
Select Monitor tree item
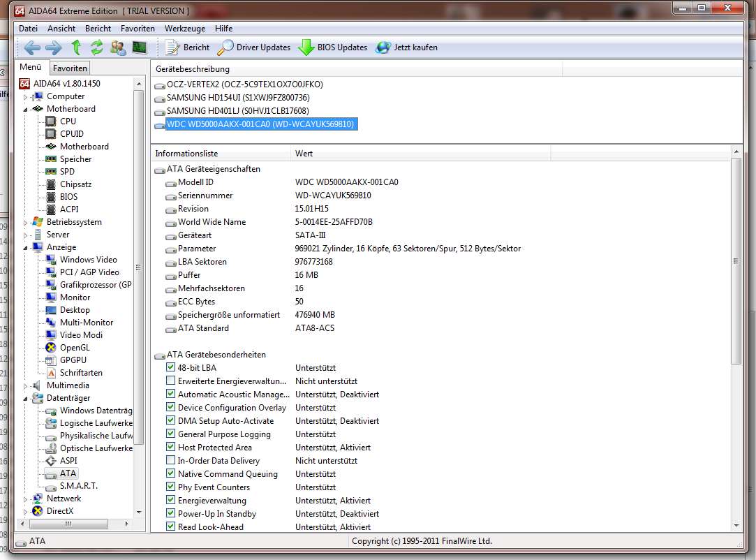tap(75, 297)
